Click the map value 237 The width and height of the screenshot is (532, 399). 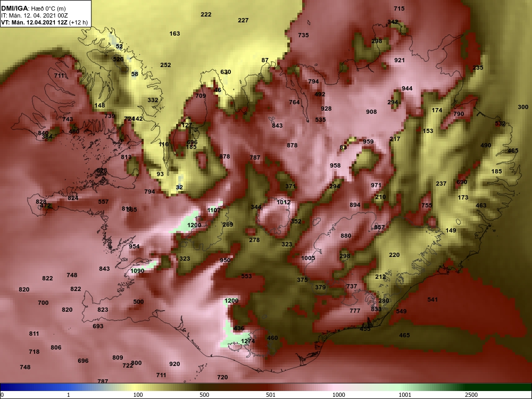(441, 184)
